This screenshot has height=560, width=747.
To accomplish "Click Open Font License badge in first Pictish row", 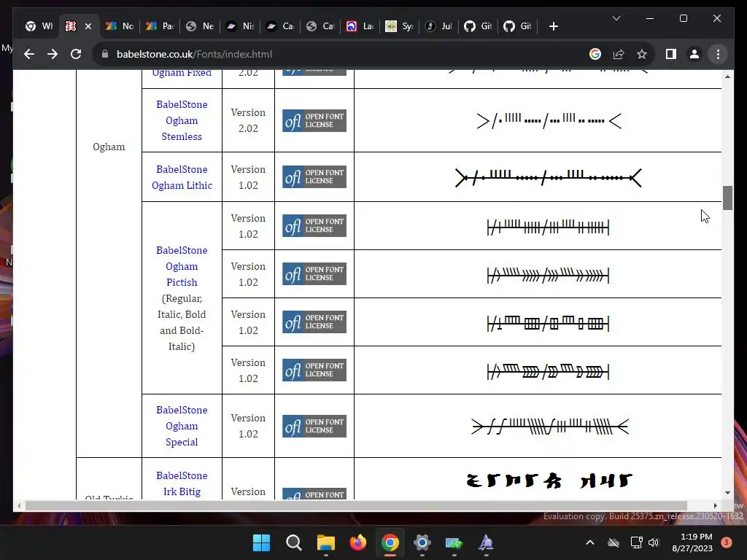I will coord(314,226).
